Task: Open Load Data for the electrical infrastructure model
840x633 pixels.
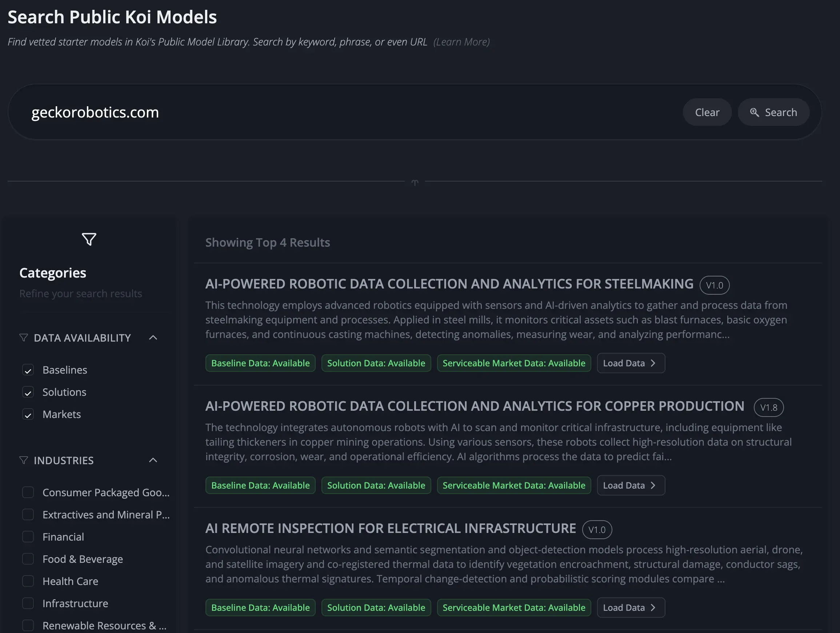Action: point(631,608)
